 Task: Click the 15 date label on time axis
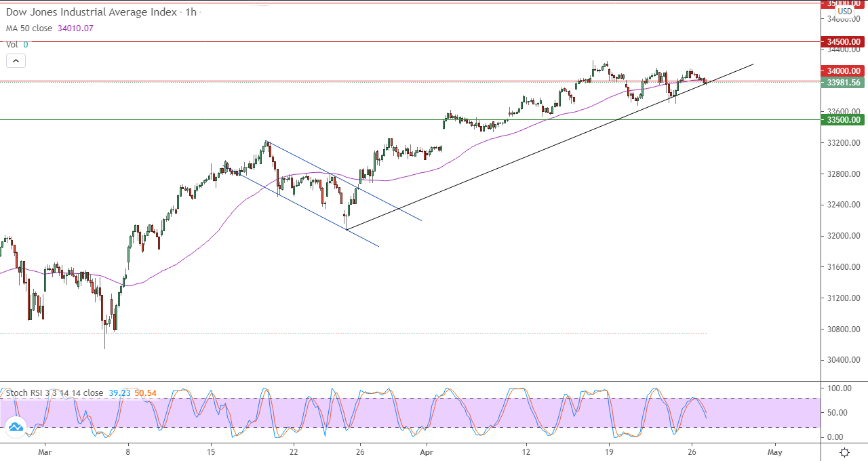point(211,452)
